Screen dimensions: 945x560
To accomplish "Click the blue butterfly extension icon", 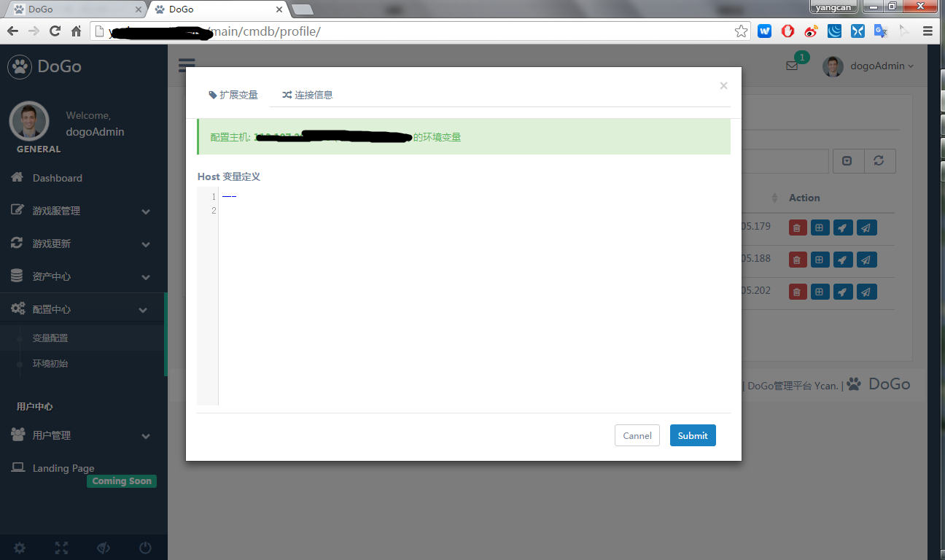I will 857,31.
